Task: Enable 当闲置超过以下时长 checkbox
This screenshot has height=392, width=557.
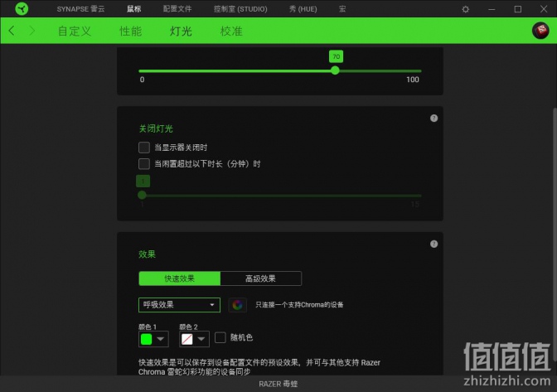Action: pos(144,164)
